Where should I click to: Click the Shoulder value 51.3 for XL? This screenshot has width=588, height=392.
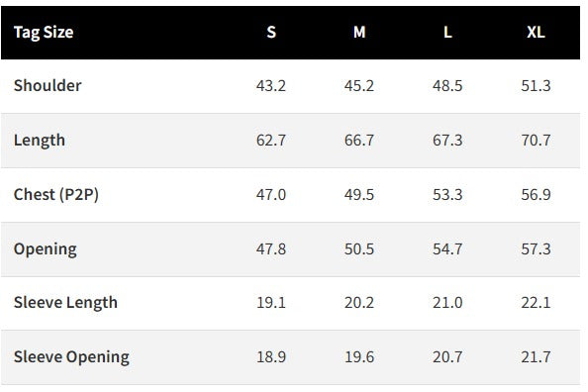click(x=536, y=86)
